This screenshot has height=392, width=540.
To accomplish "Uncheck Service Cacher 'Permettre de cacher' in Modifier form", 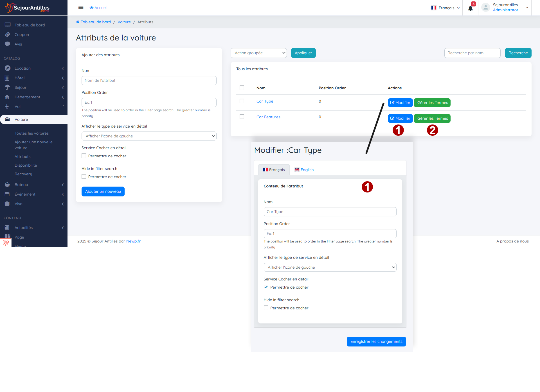I will coord(266,287).
